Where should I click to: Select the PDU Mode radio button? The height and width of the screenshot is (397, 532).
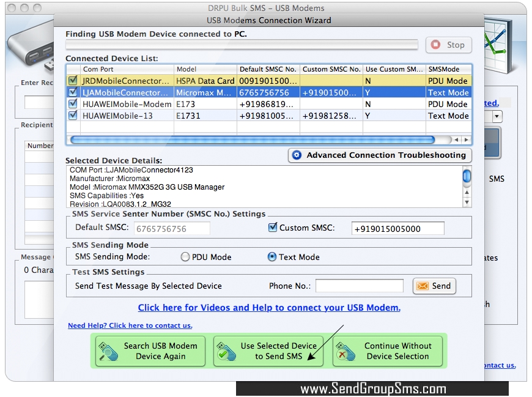185,257
